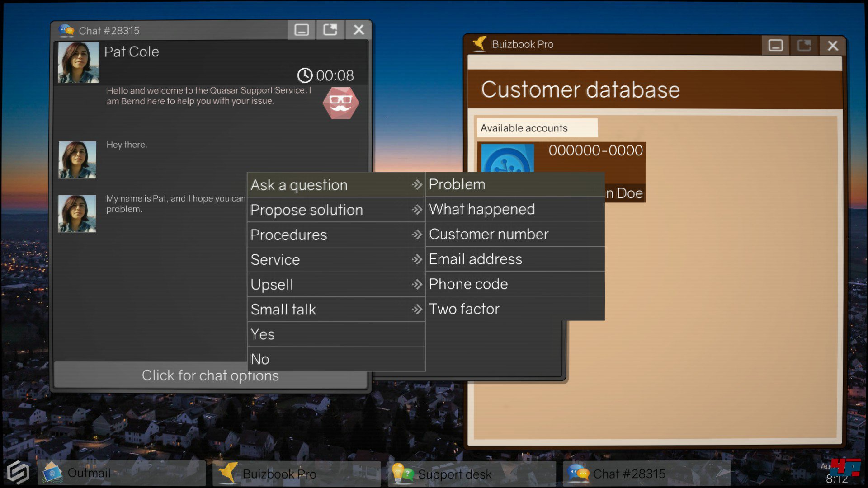Image resolution: width=868 pixels, height=488 pixels.
Task: Click Yes in the chat options menu
Action: 335,334
